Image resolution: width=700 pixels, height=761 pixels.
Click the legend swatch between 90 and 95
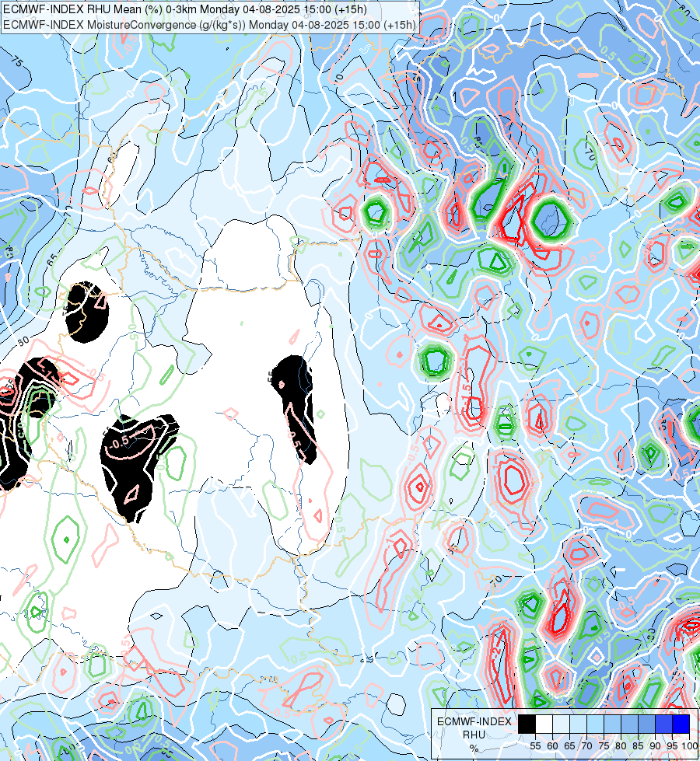click(x=664, y=724)
